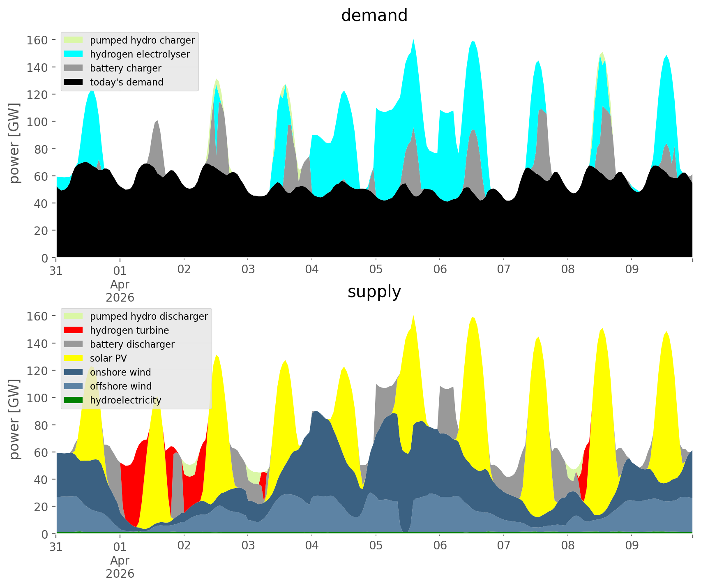Select the yellow solar PV legend swatch
This screenshot has height=588, width=701.
point(74,358)
